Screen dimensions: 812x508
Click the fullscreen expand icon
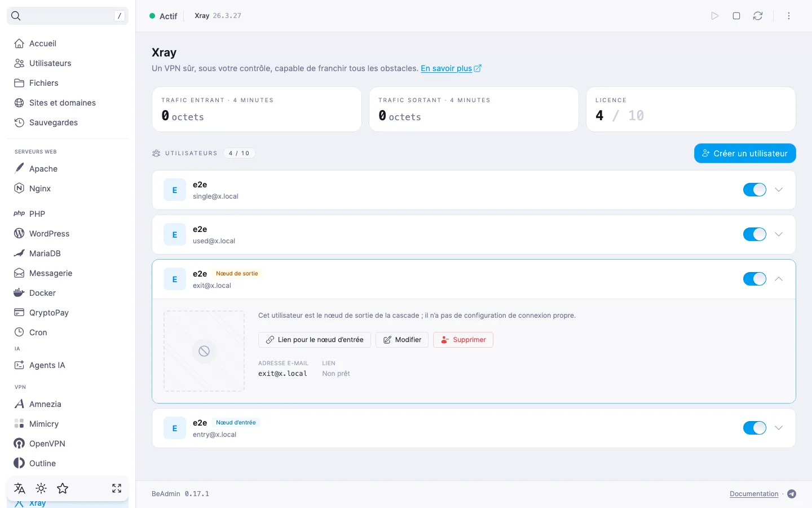pyautogui.click(x=117, y=488)
